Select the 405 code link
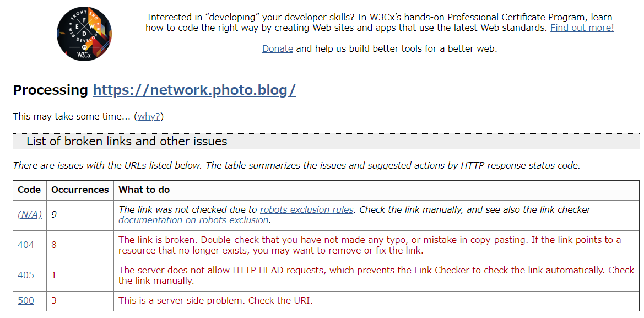The image size is (644, 318). (x=25, y=275)
